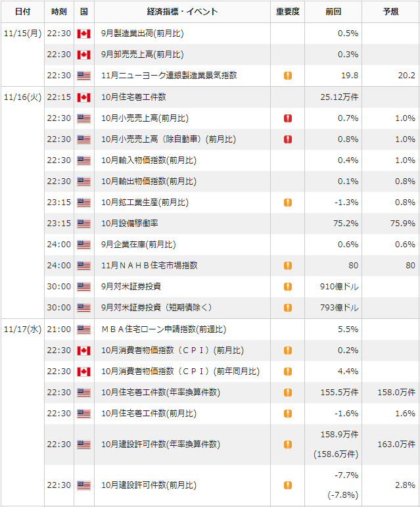
Task: Click US flag beside 10月輸入物価指数(前月比)
Action: pos(83,160)
